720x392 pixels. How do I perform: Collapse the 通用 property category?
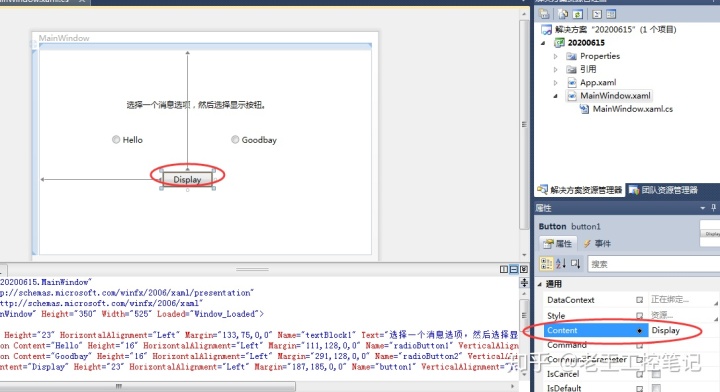coord(540,284)
